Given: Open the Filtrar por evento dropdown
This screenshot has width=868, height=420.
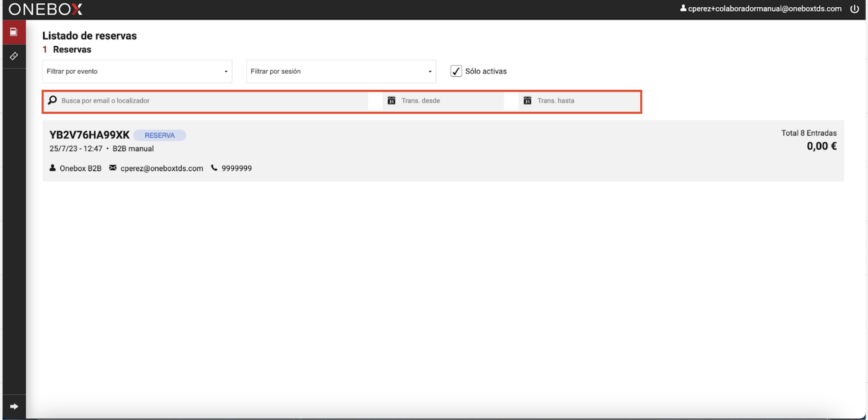Looking at the screenshot, I should (137, 72).
